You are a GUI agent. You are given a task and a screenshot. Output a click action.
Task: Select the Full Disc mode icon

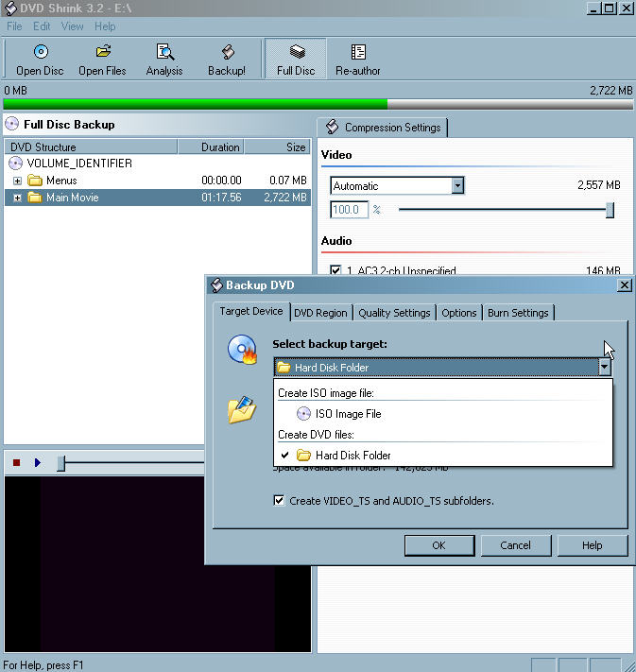297,52
